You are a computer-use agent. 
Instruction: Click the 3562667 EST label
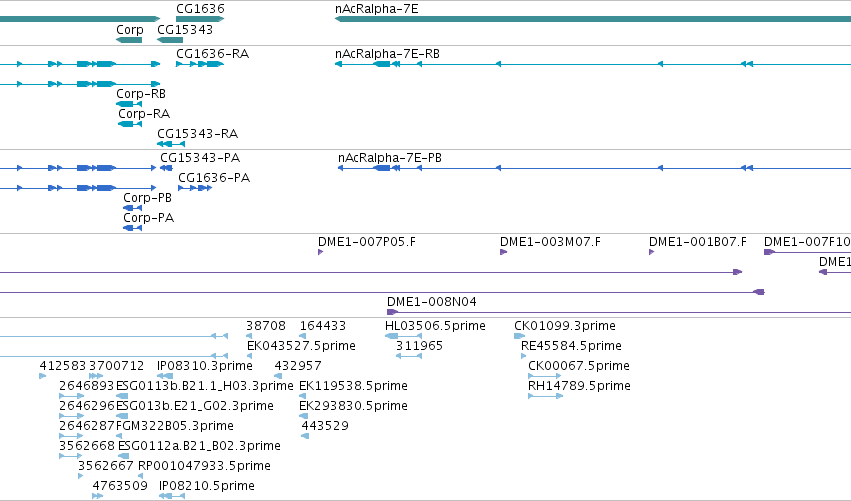click(106, 466)
